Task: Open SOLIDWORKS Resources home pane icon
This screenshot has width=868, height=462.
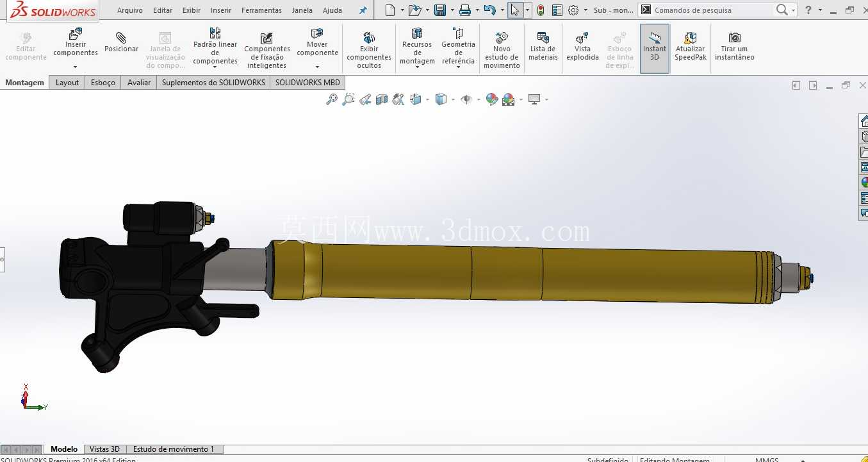Action: (x=864, y=121)
